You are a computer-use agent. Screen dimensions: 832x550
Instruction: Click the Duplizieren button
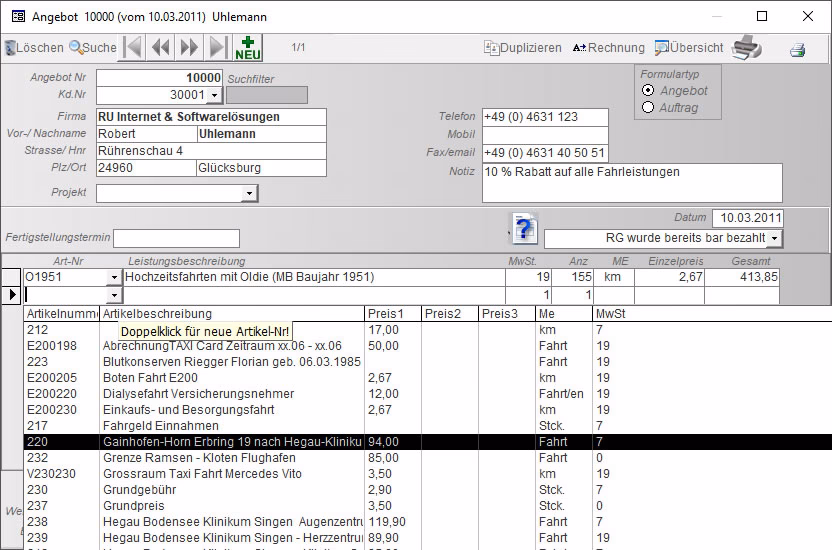tap(523, 48)
